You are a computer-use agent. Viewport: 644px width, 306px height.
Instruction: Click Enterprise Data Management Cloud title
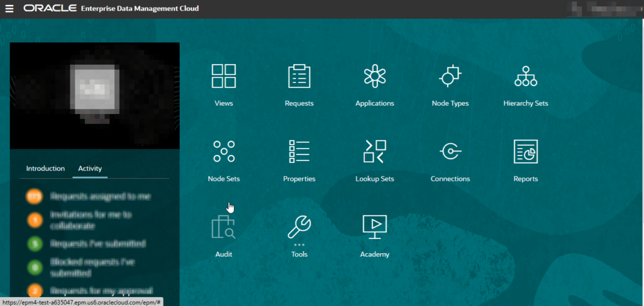pyautogui.click(x=140, y=8)
